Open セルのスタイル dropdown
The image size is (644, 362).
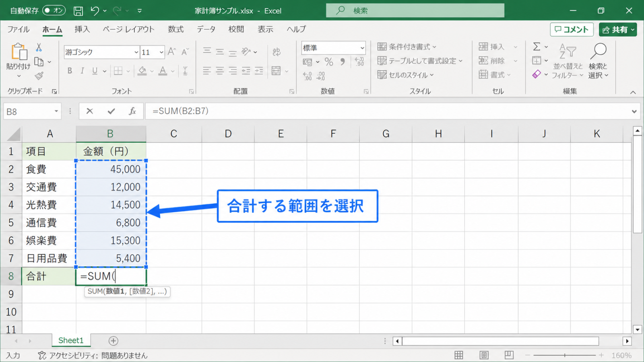click(405, 75)
